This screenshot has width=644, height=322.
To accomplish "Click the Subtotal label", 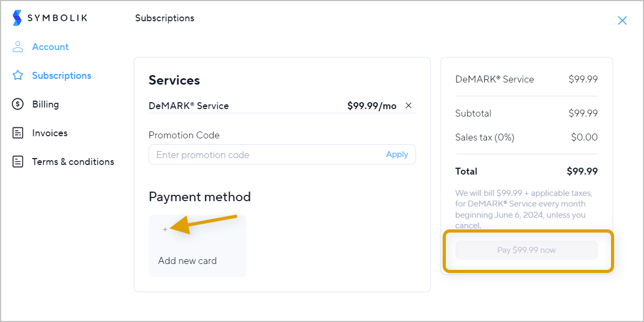I will [473, 113].
